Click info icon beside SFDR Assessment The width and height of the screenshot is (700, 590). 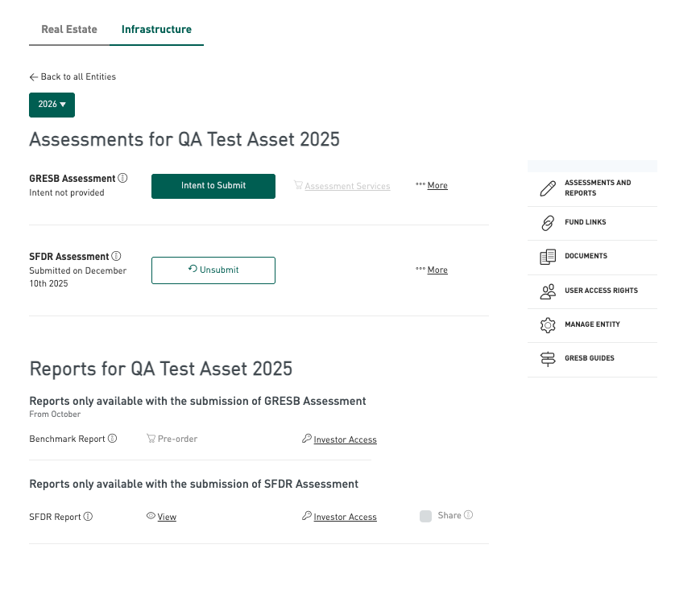pyautogui.click(x=116, y=256)
